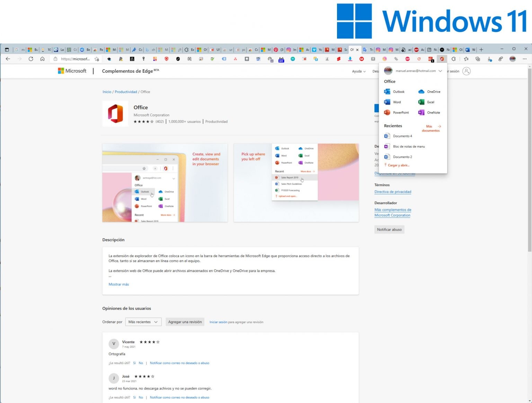The height and width of the screenshot is (403, 532).
Task: Switch to the Word browser tab
Action: (x=470, y=50)
